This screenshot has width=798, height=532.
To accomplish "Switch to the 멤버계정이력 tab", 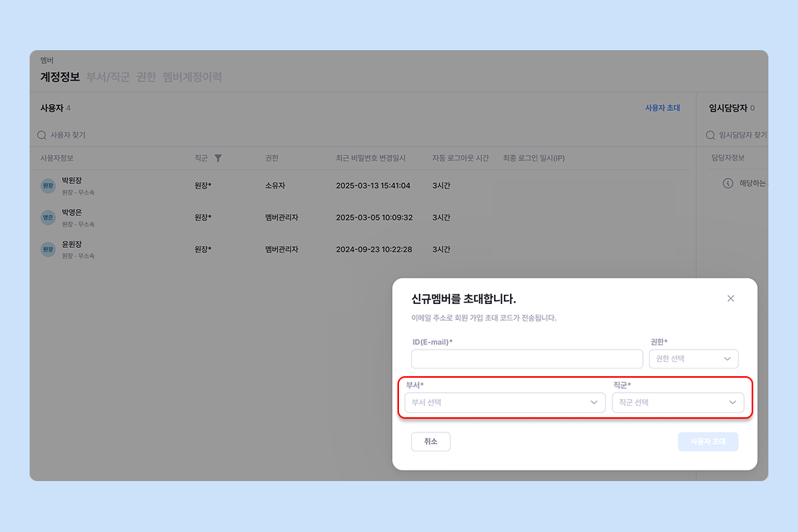I will (x=192, y=77).
